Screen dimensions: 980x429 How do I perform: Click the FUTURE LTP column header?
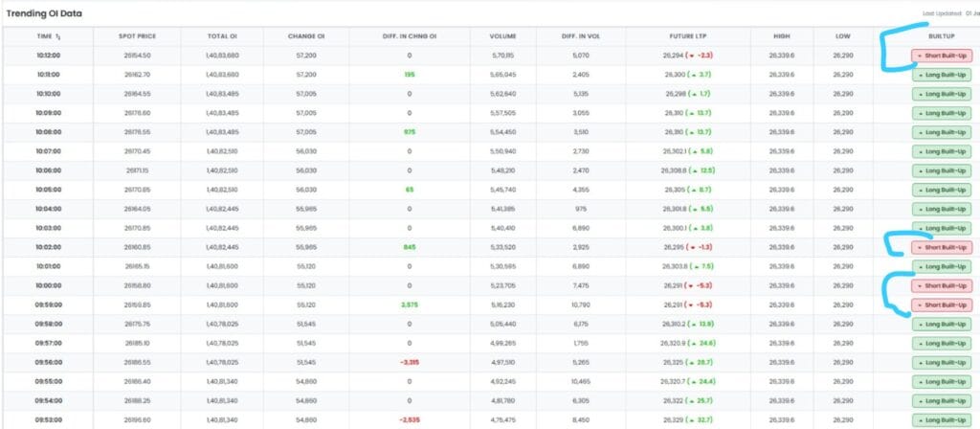pyautogui.click(x=686, y=35)
